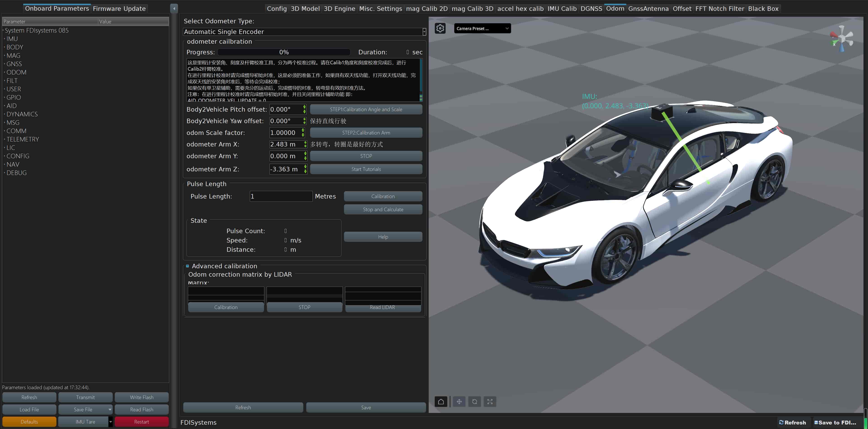The image size is (868, 429).
Task: Click STEP1:Calibration Angle and Scale button
Action: click(366, 109)
